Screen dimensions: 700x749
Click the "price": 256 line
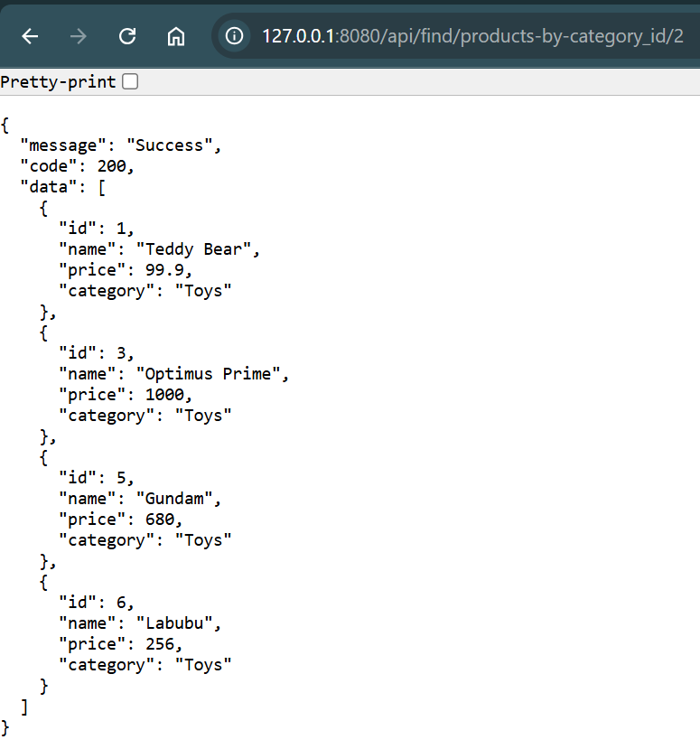pyautogui.click(x=121, y=644)
